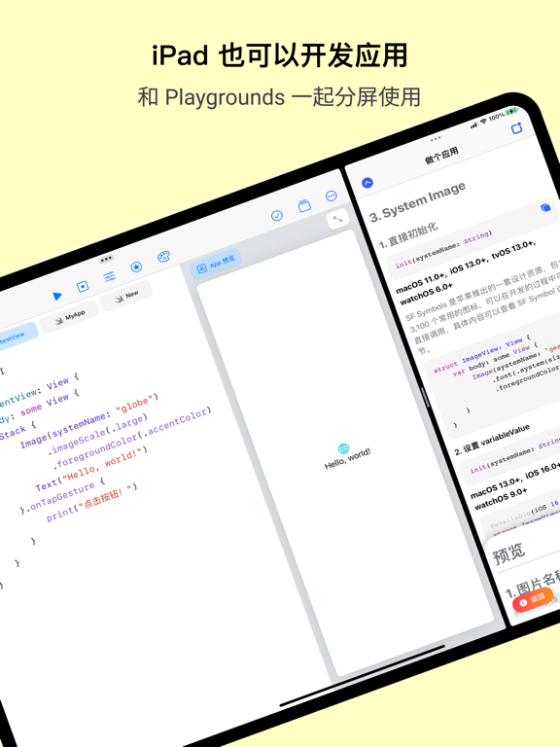Switch to the New file tab
The width and height of the screenshot is (560, 747).
pyautogui.click(x=126, y=297)
